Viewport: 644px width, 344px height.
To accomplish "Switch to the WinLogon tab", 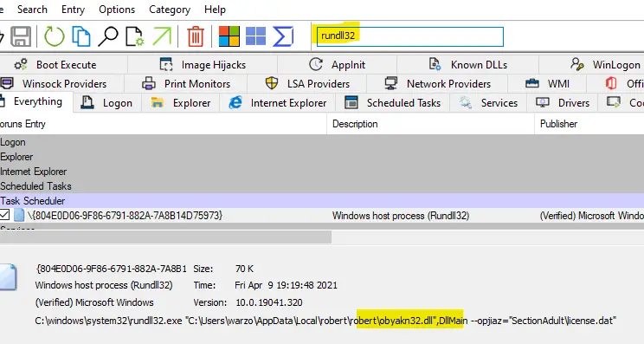I will click(592, 64).
